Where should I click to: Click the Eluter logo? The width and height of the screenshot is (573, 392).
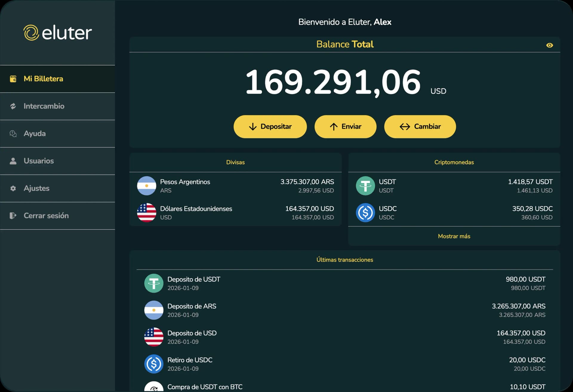point(58,33)
